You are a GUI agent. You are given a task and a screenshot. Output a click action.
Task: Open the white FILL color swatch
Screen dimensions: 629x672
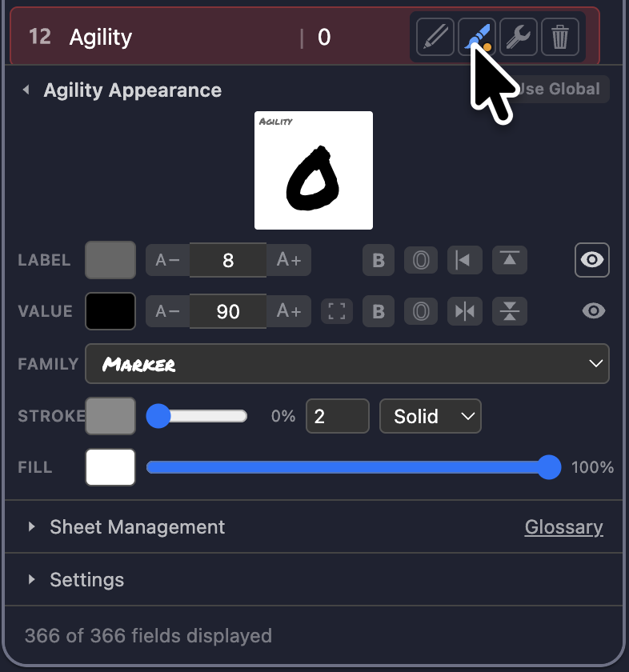point(110,467)
